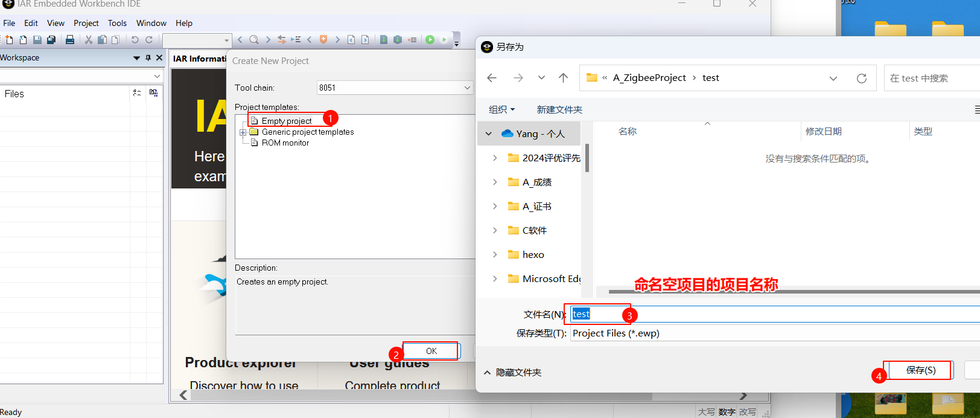Viewport: 980px width, 418px height.
Task: Click 新建文件夹 button
Action: [559, 110]
